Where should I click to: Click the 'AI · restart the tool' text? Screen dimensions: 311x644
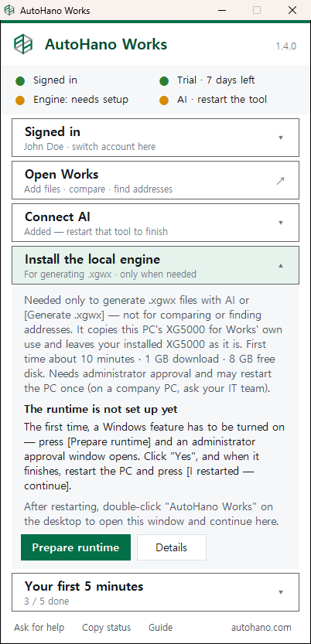pos(222,100)
